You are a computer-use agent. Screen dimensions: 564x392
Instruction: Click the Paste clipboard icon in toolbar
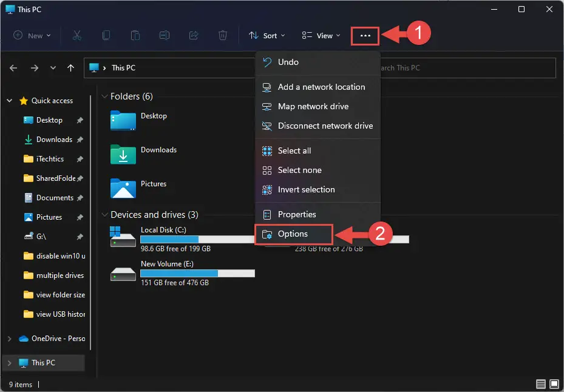click(x=135, y=36)
